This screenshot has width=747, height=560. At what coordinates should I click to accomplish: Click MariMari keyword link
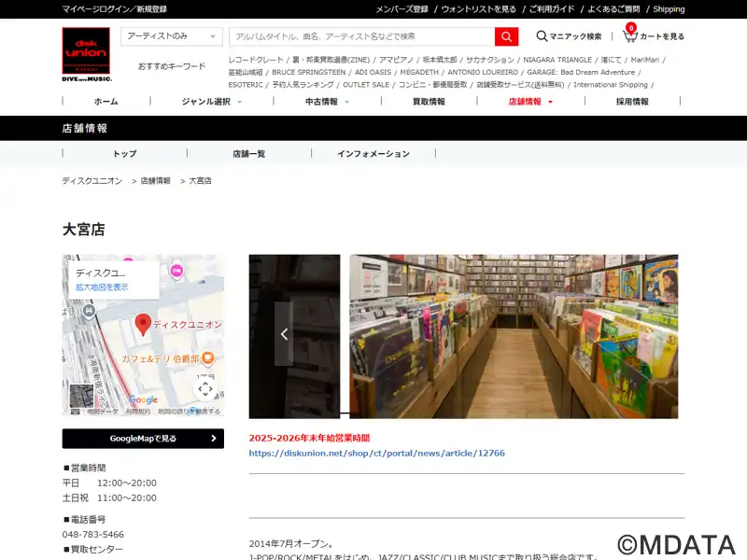[x=645, y=60]
